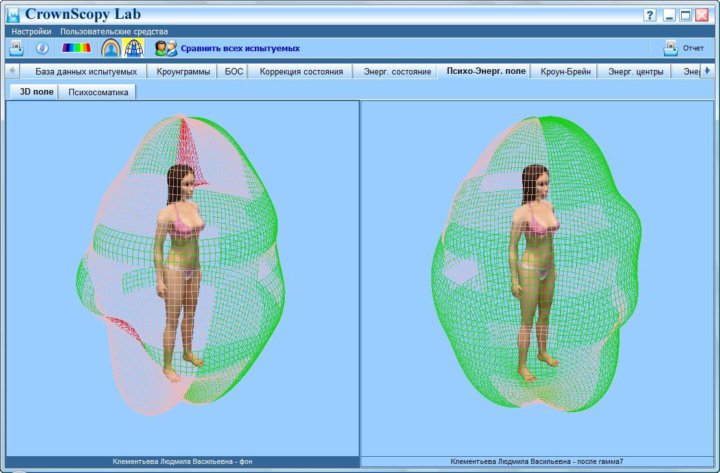Click the print icon in the toolbar

tap(16, 48)
